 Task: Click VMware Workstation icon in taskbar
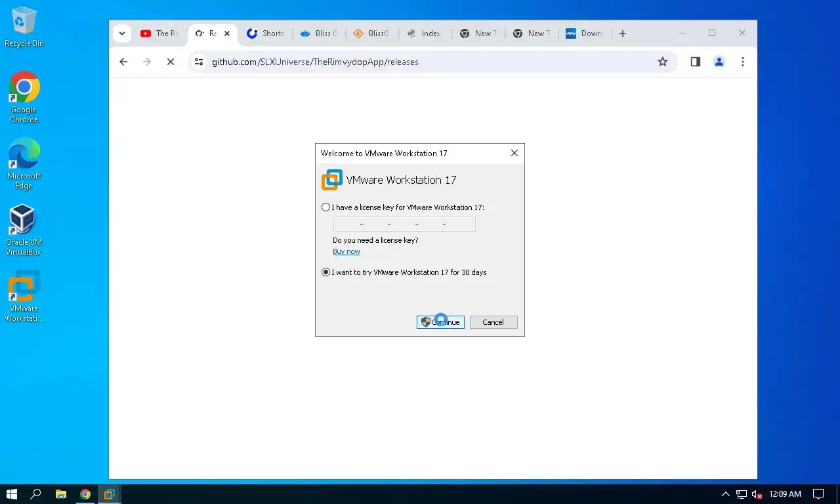pos(110,494)
